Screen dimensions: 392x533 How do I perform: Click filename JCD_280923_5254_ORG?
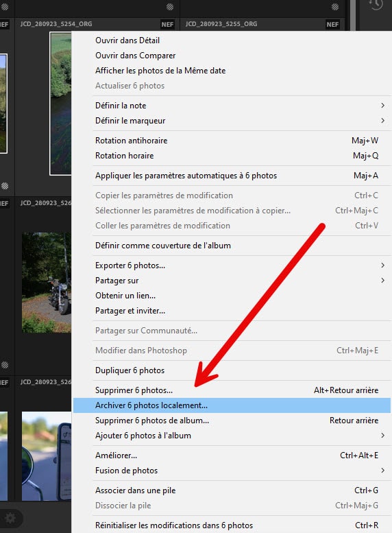[56, 24]
